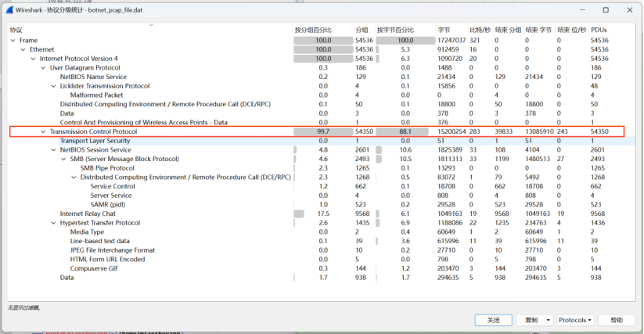The width and height of the screenshot is (644, 334).
Task: Open the Protocols dropdown button
Action: [574, 320]
